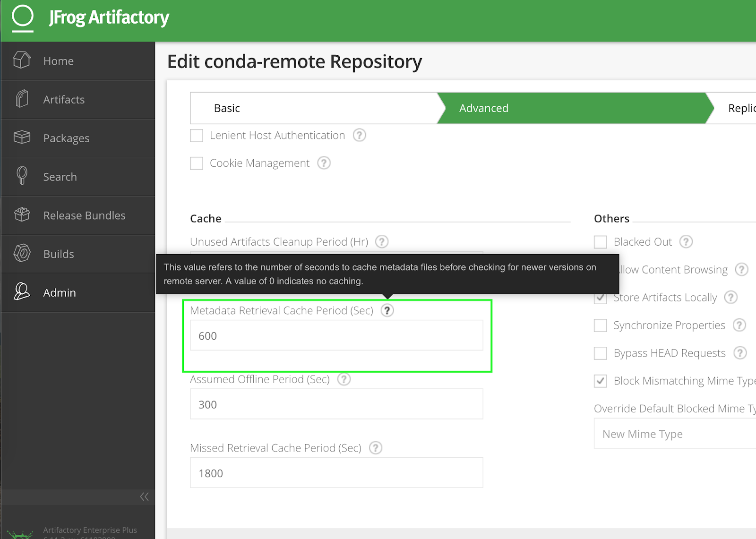The height and width of the screenshot is (539, 756).
Task: Collapse the sidebar with double chevron
Action: pyautogui.click(x=144, y=496)
